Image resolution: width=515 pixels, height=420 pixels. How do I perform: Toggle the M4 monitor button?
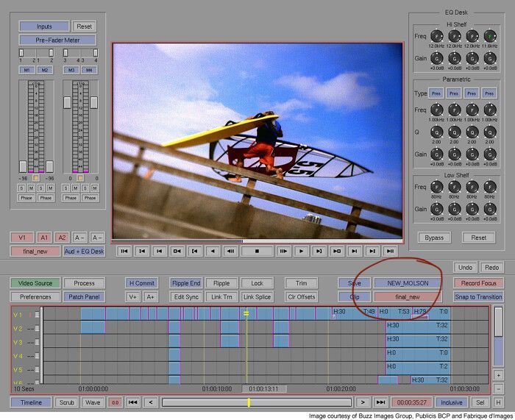89,70
